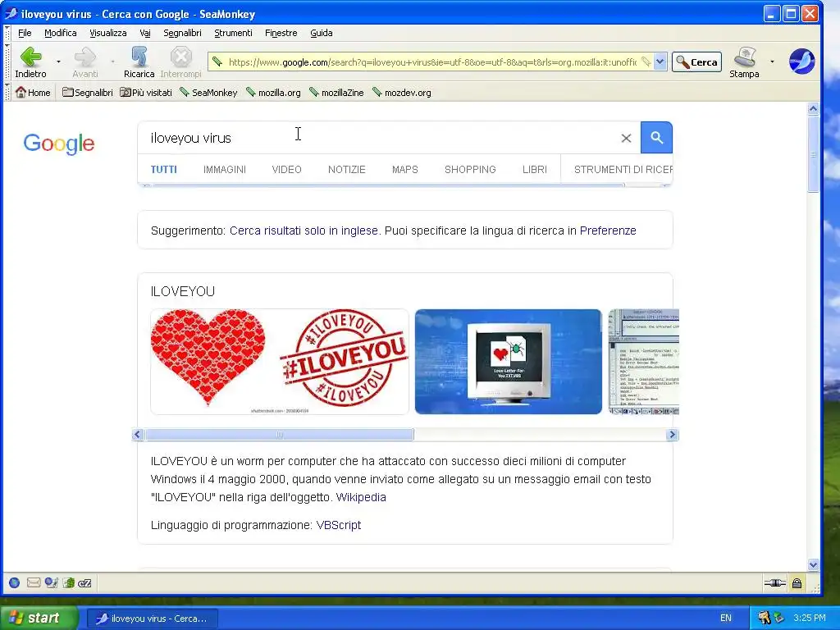Switch to the MAPS results tab
840x630 pixels.
[x=405, y=169]
